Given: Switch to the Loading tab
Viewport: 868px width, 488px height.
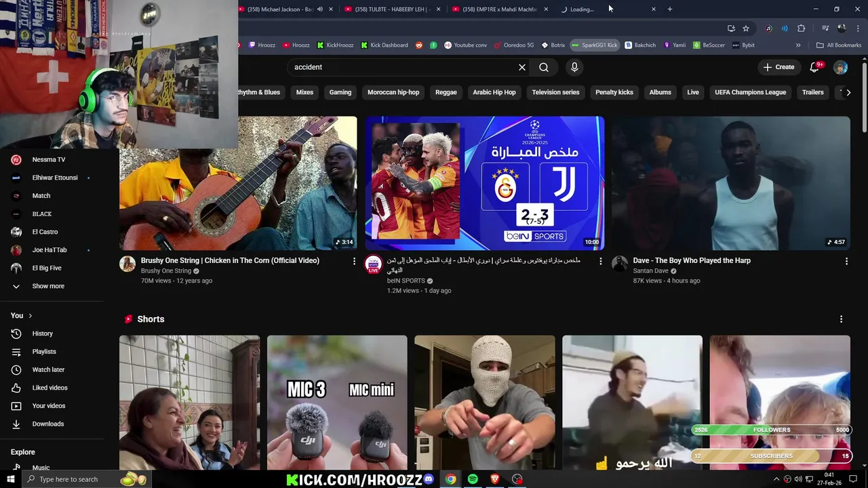Looking at the screenshot, I should pyautogui.click(x=608, y=9).
